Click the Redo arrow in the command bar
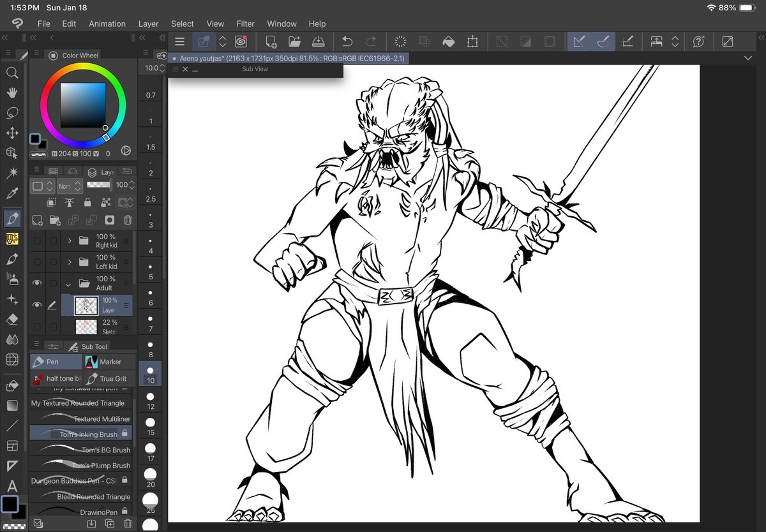The image size is (766, 532). [x=371, y=41]
